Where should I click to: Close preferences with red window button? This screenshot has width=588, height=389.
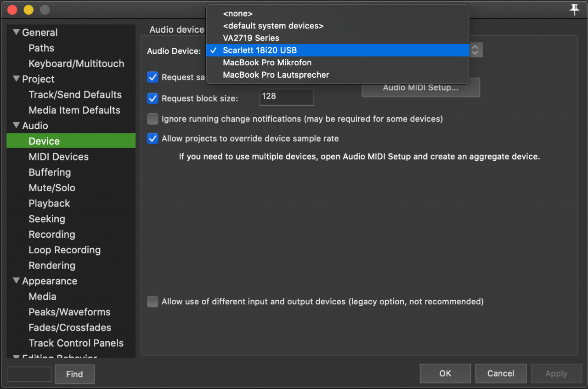[x=12, y=10]
